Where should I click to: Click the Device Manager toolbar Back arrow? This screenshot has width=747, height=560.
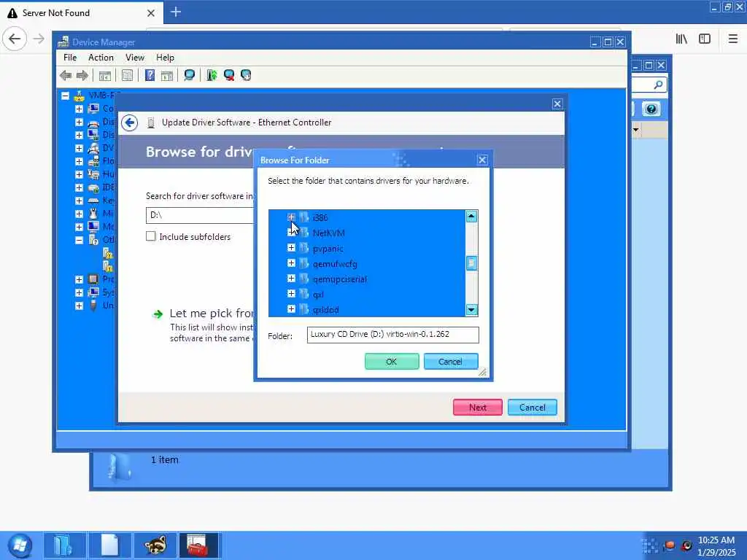(x=66, y=75)
